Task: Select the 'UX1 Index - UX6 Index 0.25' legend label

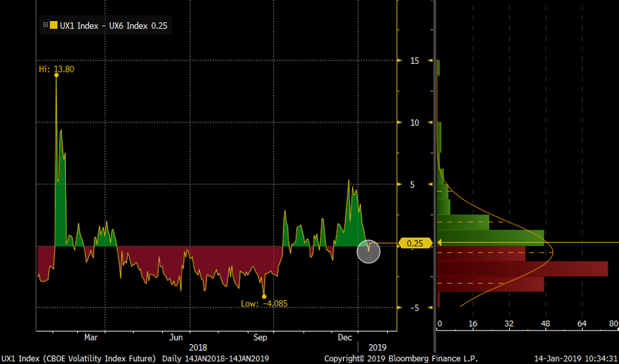Action: click(x=113, y=26)
